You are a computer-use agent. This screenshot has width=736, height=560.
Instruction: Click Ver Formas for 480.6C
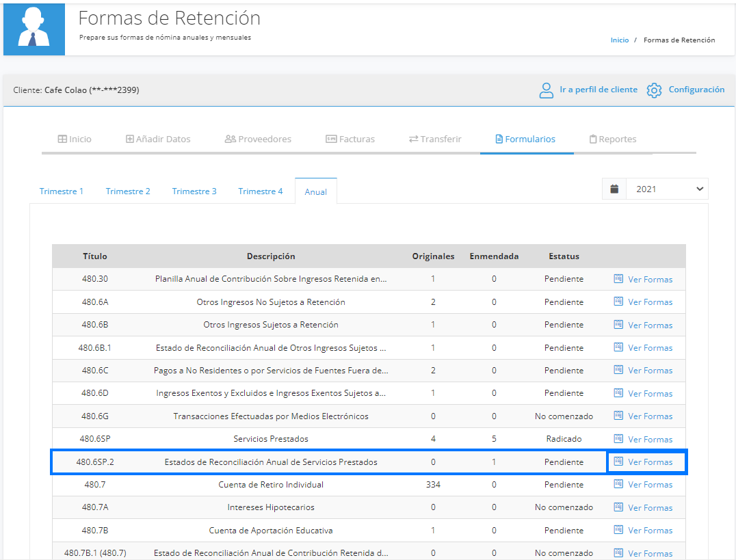[650, 371]
